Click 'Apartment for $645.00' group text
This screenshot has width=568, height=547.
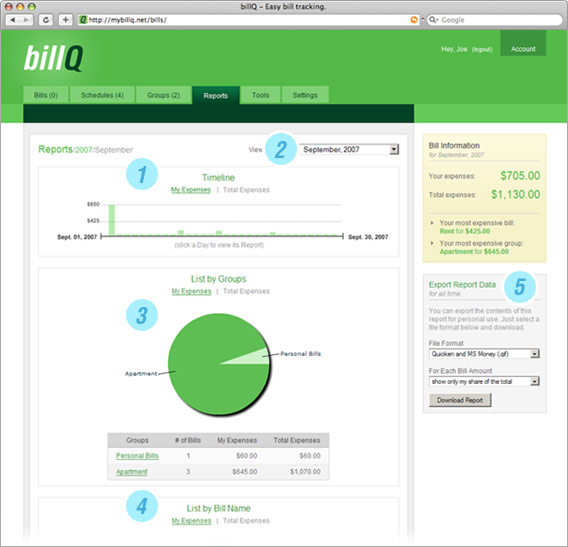pyautogui.click(x=474, y=251)
